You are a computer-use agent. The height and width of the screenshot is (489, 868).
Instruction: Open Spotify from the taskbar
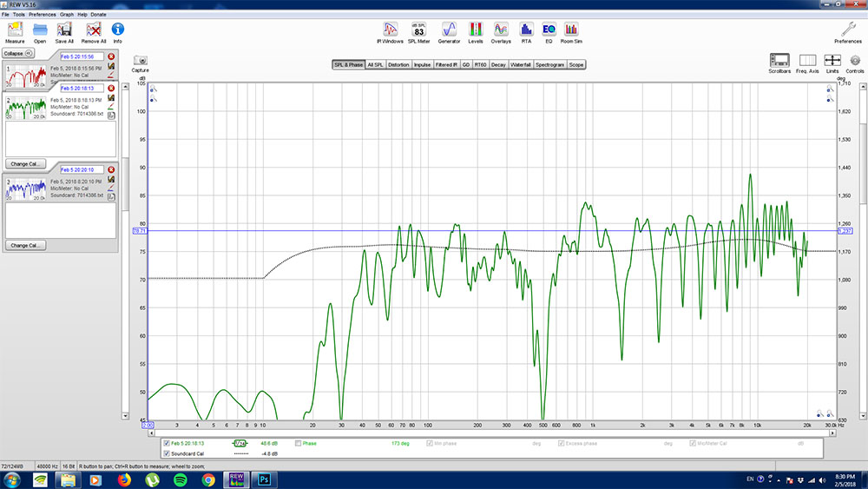point(181,479)
